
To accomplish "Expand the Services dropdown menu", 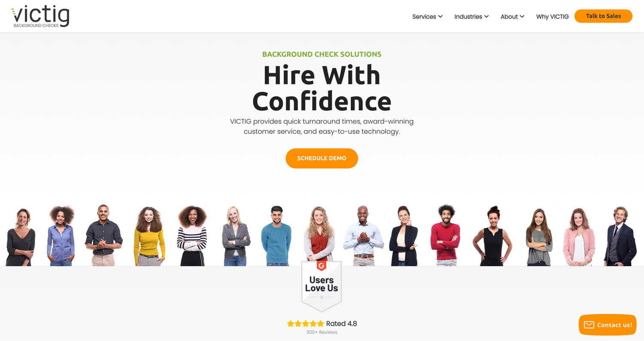I will point(427,17).
